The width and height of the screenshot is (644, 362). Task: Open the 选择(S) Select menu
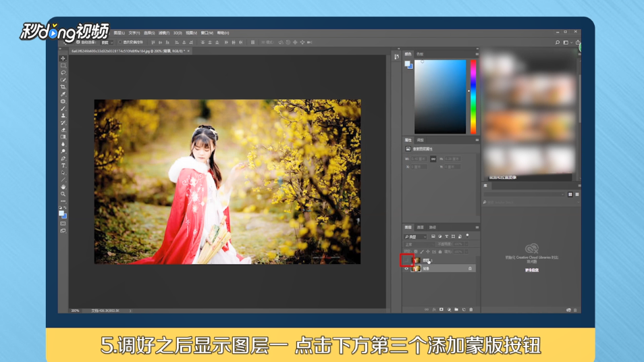click(x=149, y=33)
